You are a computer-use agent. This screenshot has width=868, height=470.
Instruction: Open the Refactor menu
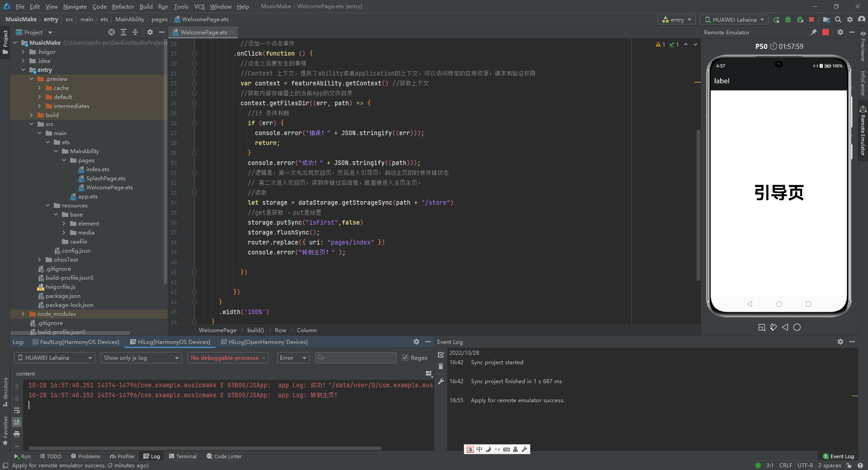[123, 6]
